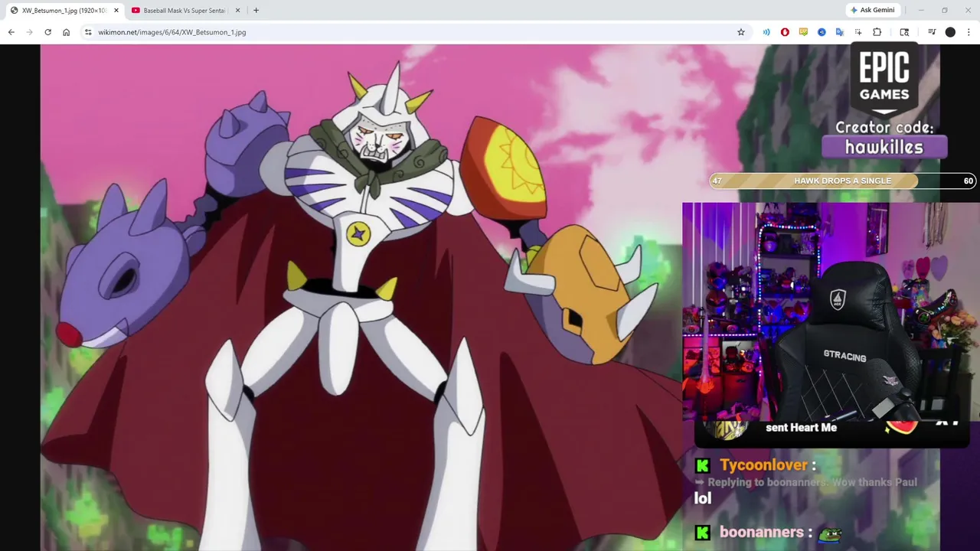Image resolution: width=980 pixels, height=551 pixels.
Task: Click the Kick badge beside Tycoonlover
Action: (x=702, y=465)
